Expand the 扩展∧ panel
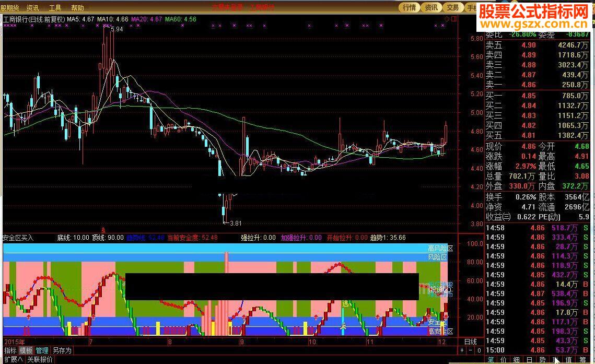 14,359
